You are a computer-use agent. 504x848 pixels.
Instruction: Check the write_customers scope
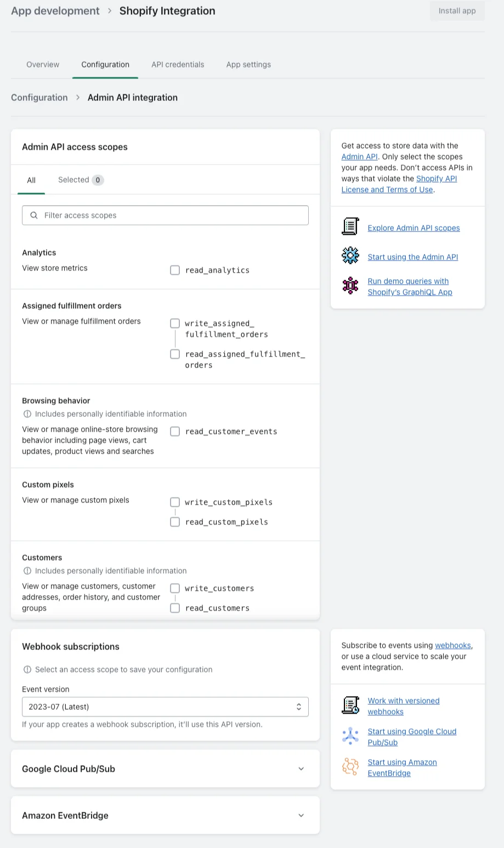click(175, 588)
